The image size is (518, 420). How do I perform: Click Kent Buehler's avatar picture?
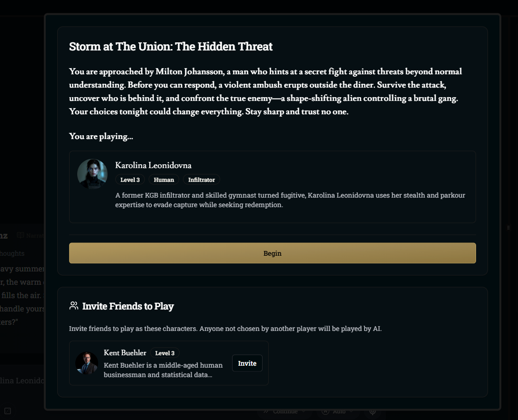(87, 363)
